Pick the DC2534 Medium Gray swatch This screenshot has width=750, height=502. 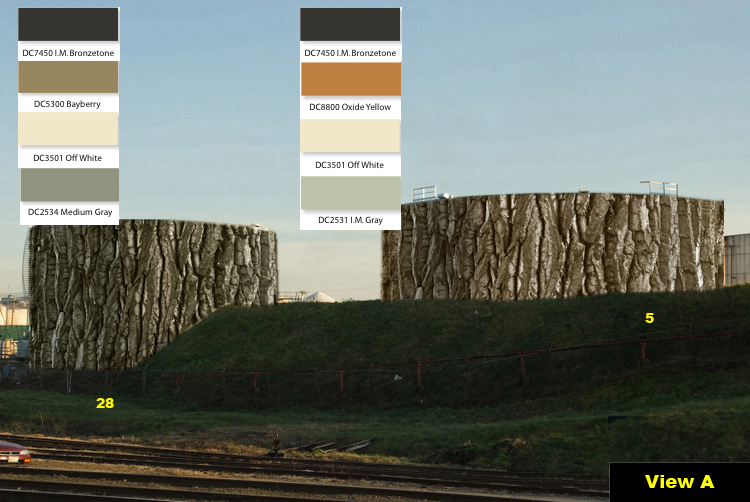click(69, 185)
